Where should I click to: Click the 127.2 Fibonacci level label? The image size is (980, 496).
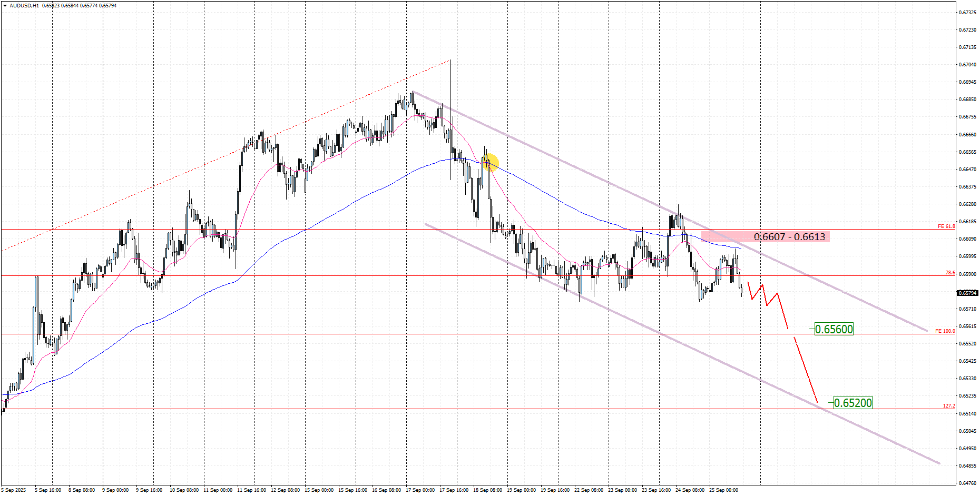[x=948, y=406]
